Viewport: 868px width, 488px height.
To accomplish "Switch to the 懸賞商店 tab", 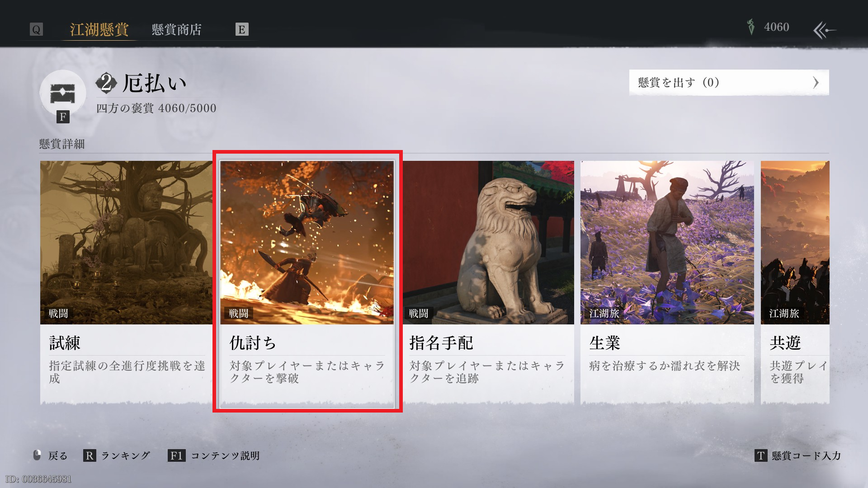I will point(177,30).
